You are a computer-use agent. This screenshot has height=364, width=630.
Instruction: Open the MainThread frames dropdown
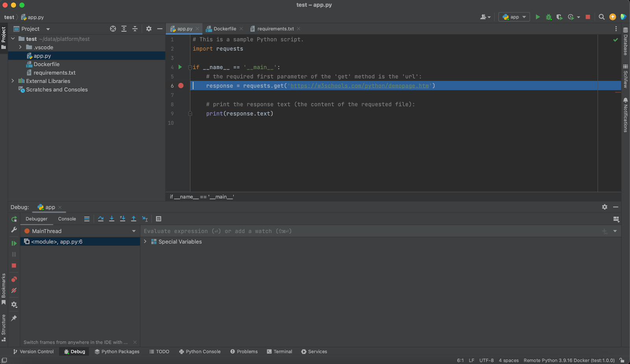click(133, 231)
